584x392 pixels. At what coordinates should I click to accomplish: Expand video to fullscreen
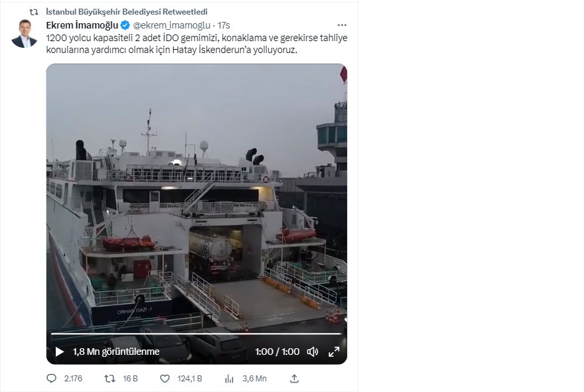click(x=334, y=352)
